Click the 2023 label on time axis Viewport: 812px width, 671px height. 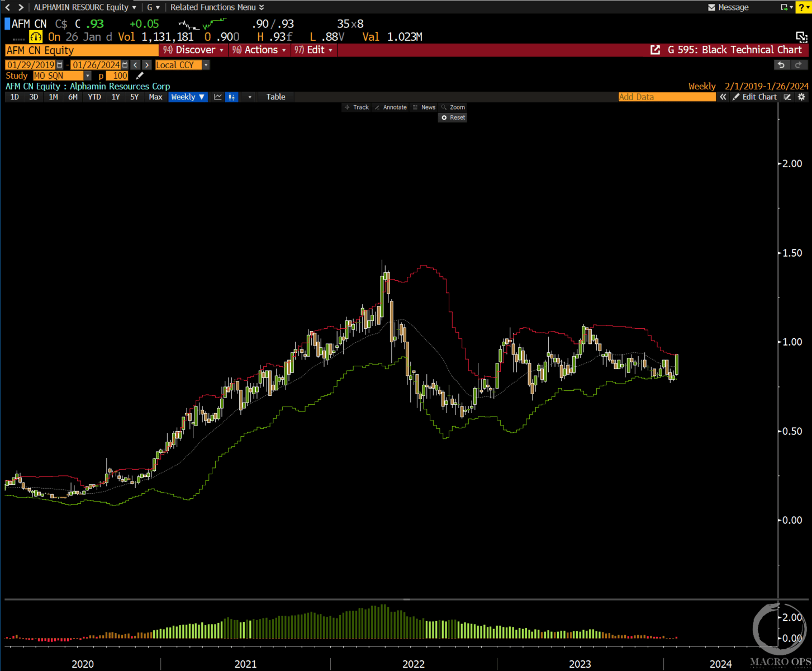point(580,664)
